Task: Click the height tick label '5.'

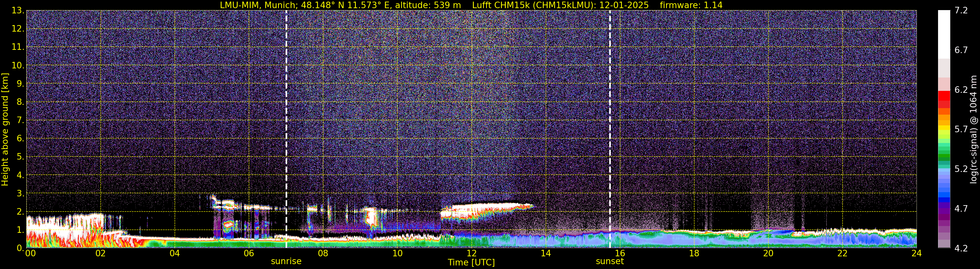Action: pos(20,157)
